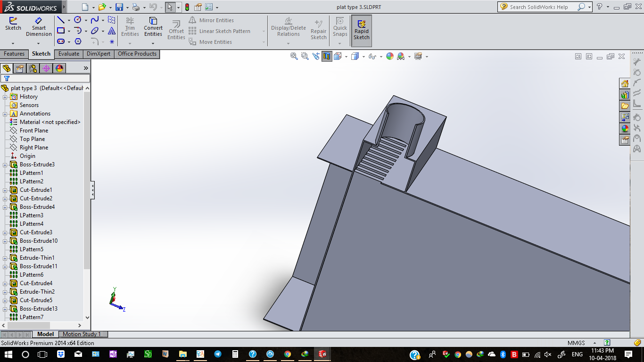Expand the Boss-Extrude3 feature
This screenshot has width=644, height=362.
pyautogui.click(x=5, y=165)
